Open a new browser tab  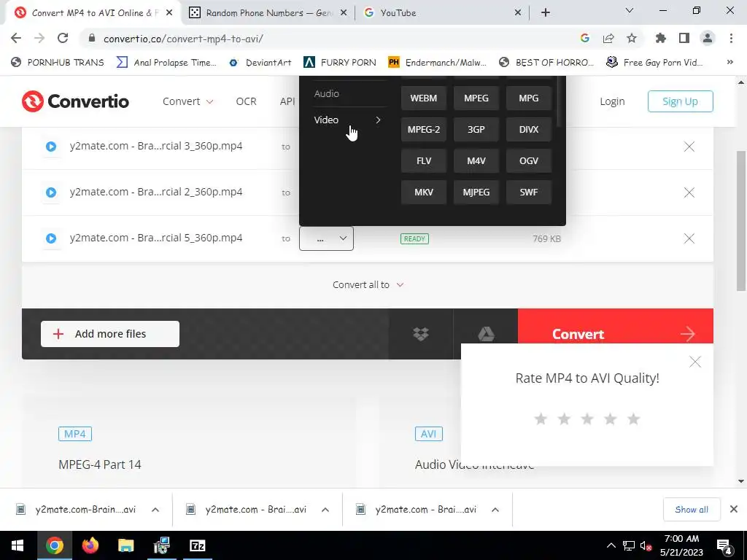(546, 13)
